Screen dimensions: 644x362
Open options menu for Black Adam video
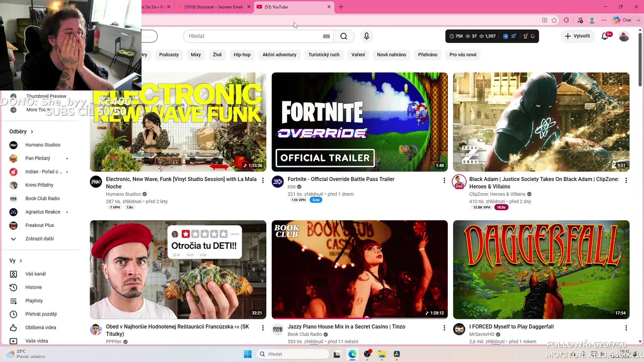click(626, 180)
